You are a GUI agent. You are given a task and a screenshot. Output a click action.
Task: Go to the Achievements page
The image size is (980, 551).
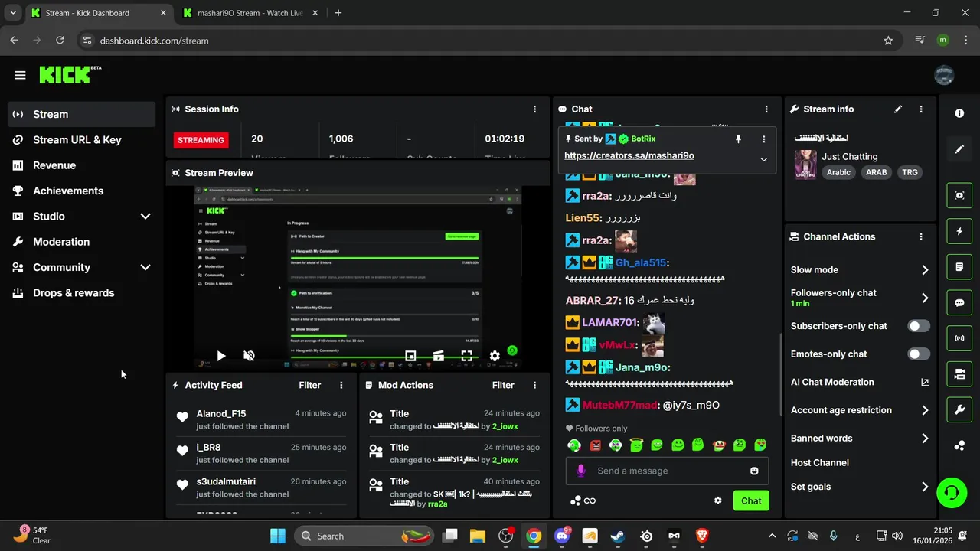point(81,191)
